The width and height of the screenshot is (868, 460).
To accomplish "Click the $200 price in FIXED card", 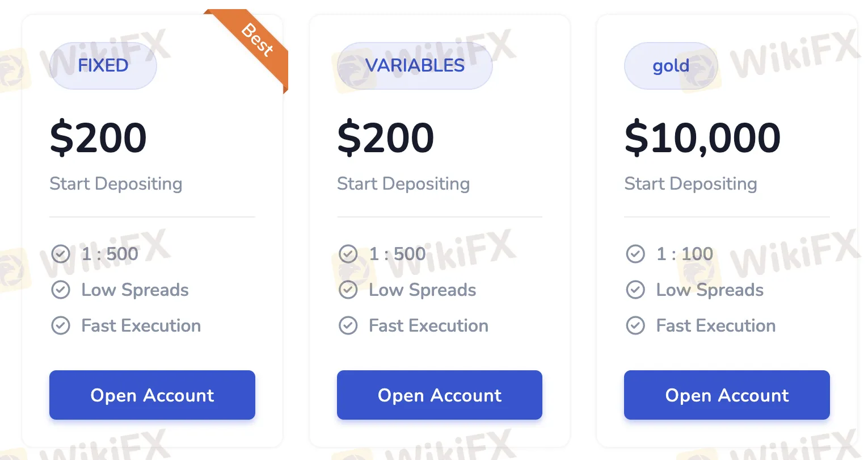I will pos(98,138).
